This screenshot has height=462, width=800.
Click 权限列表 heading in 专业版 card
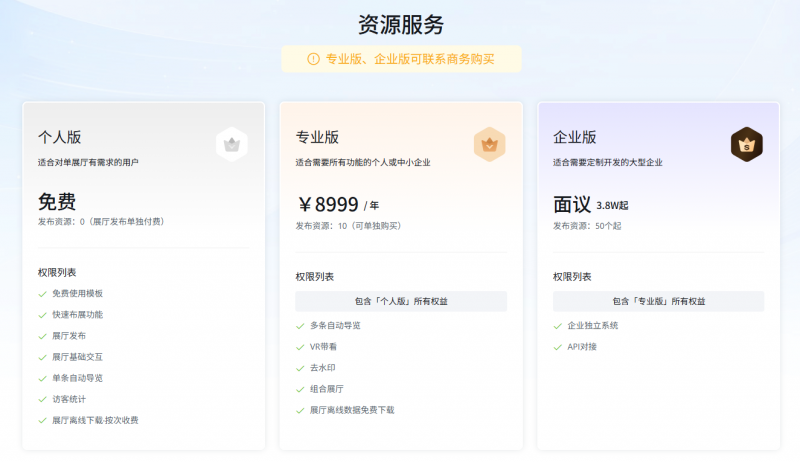point(315,277)
